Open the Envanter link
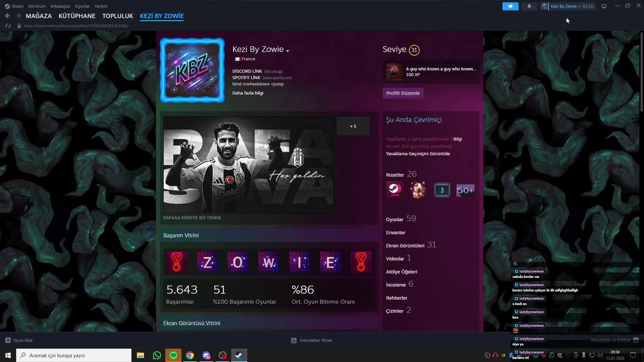The image size is (644, 362). pyautogui.click(x=395, y=233)
